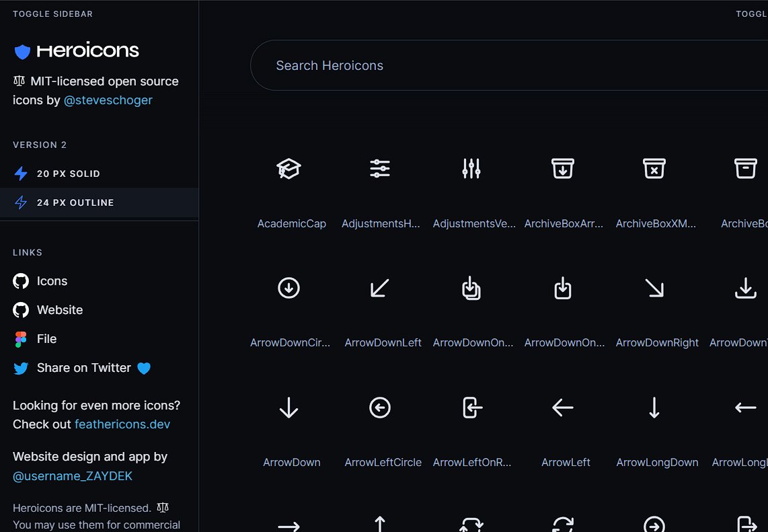
Task: Open the @username_ZAYDEK profile link
Action: pyautogui.click(x=73, y=476)
